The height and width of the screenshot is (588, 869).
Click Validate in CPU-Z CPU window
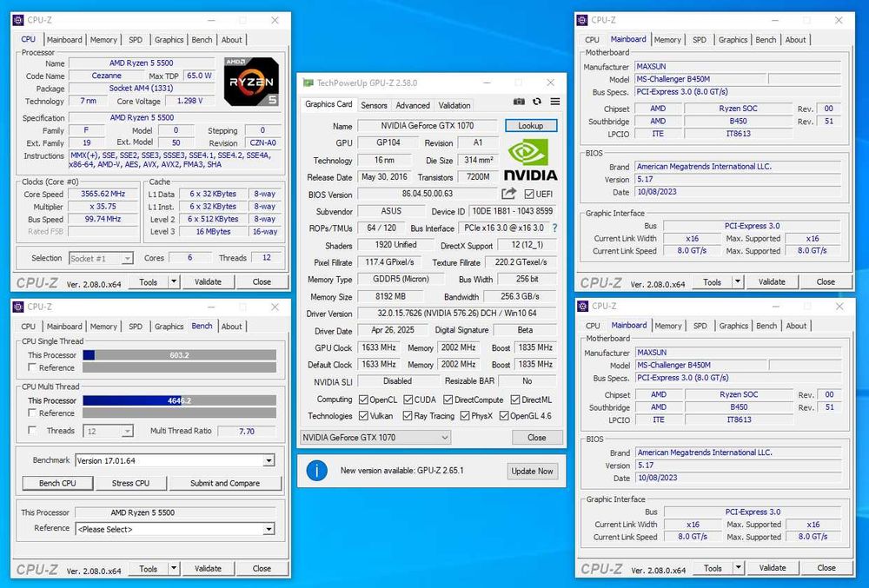[x=208, y=281]
